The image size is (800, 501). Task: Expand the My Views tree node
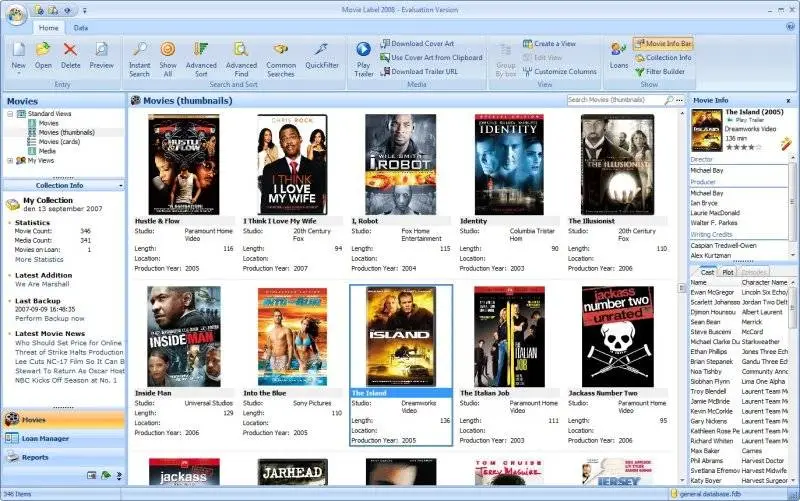[10, 160]
